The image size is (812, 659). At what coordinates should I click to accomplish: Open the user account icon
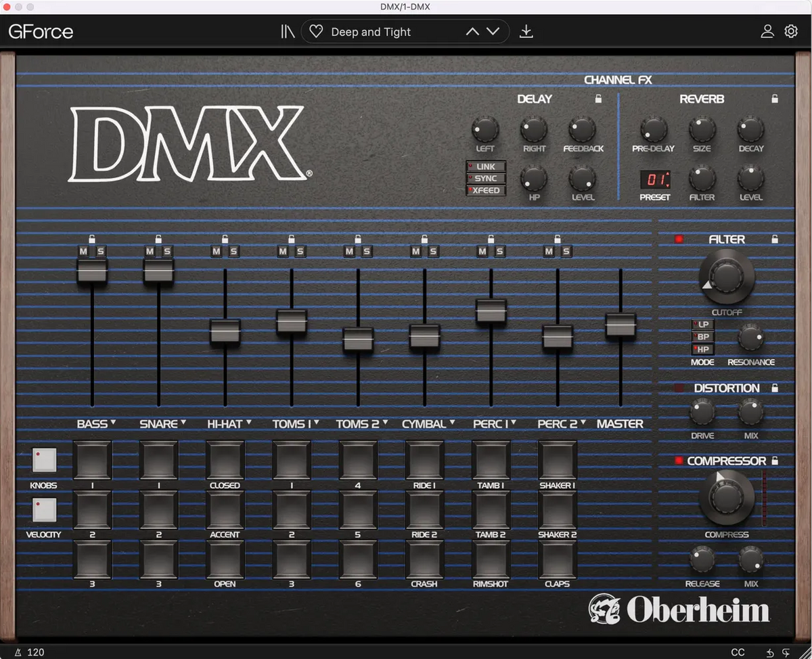point(767,31)
